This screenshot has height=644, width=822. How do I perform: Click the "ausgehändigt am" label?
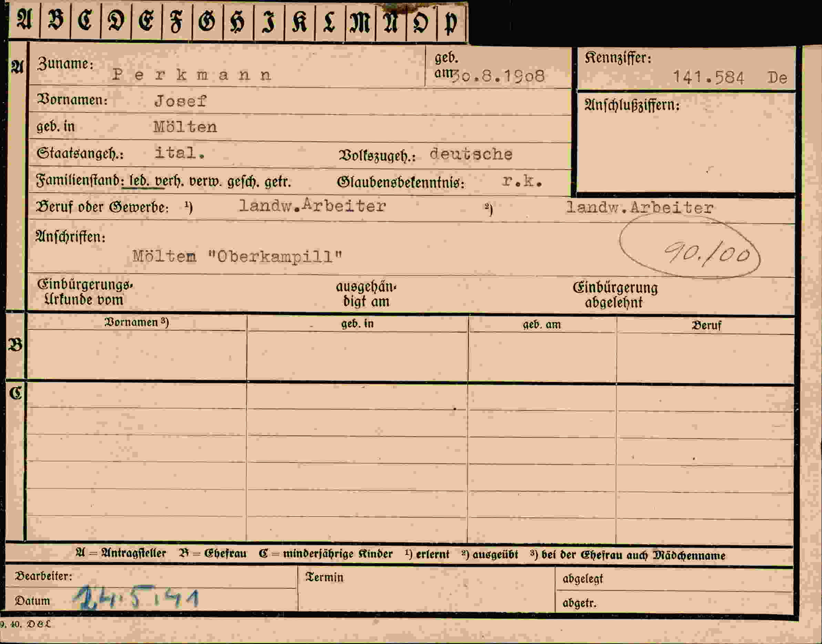(x=366, y=294)
